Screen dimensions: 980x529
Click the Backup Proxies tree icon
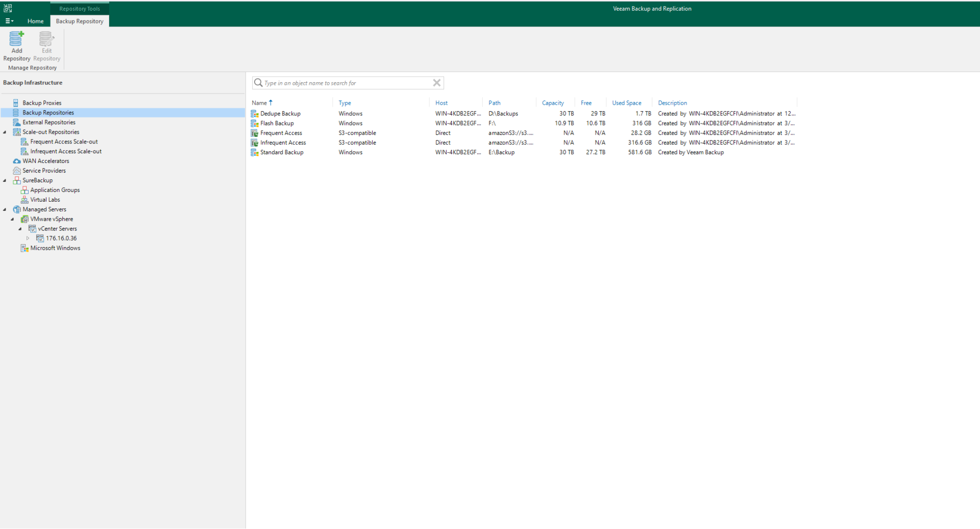point(16,103)
